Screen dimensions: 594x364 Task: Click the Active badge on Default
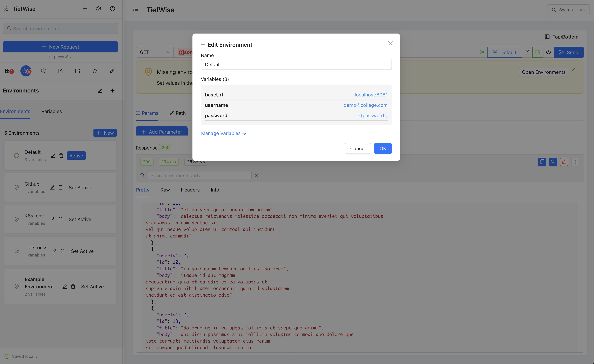pyautogui.click(x=76, y=156)
